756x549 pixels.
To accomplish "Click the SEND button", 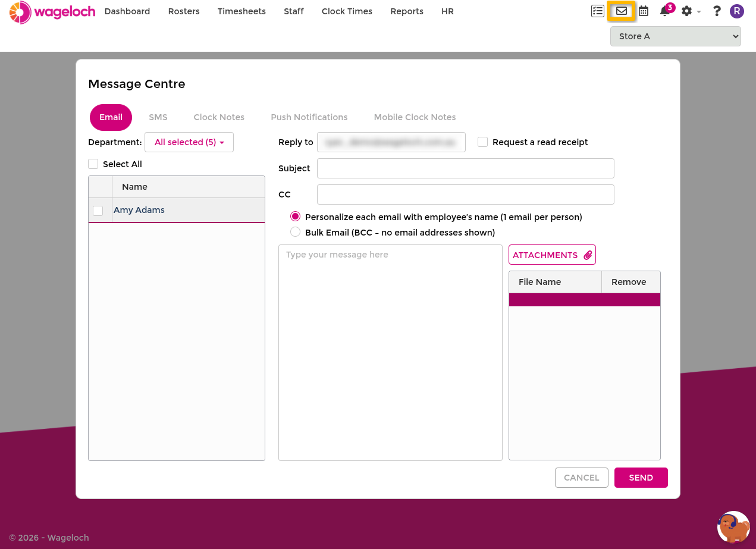I will tap(641, 478).
